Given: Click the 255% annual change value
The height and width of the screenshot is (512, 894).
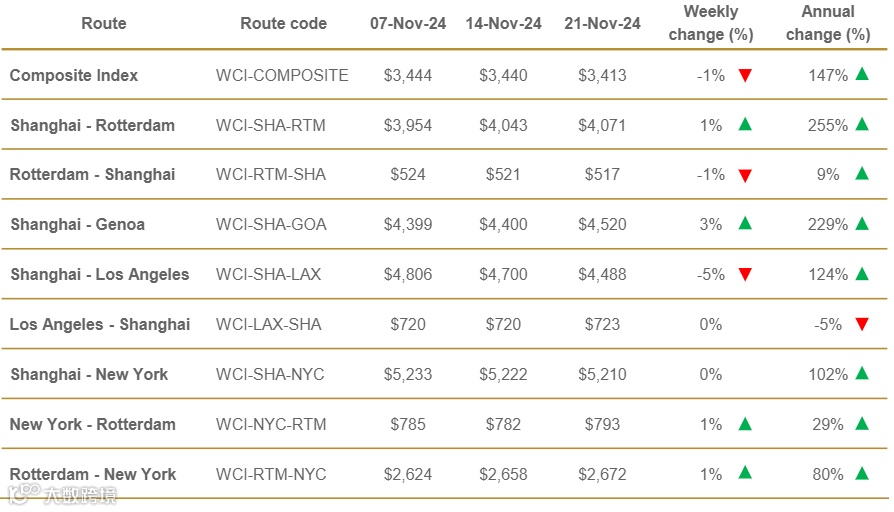Looking at the screenshot, I should pyautogui.click(x=828, y=125).
